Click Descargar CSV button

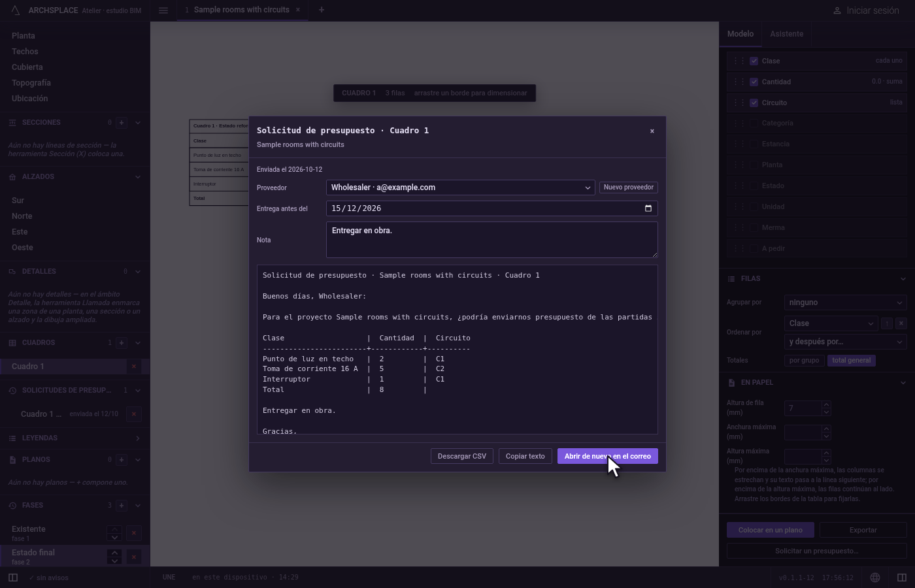[x=462, y=456]
